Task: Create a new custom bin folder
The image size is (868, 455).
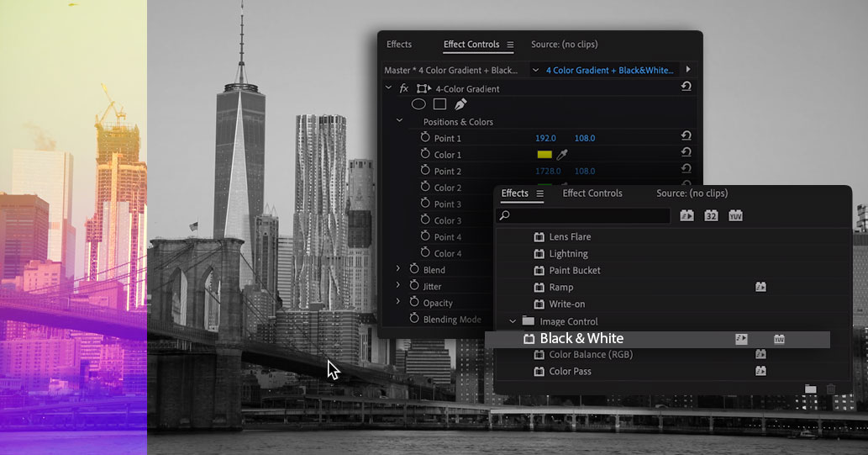Action: [810, 389]
